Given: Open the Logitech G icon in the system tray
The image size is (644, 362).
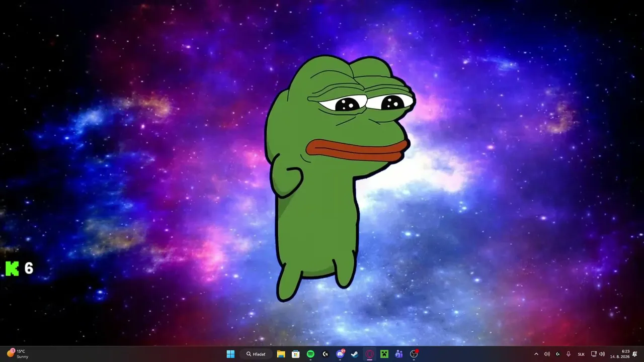Looking at the screenshot, I should [557, 354].
